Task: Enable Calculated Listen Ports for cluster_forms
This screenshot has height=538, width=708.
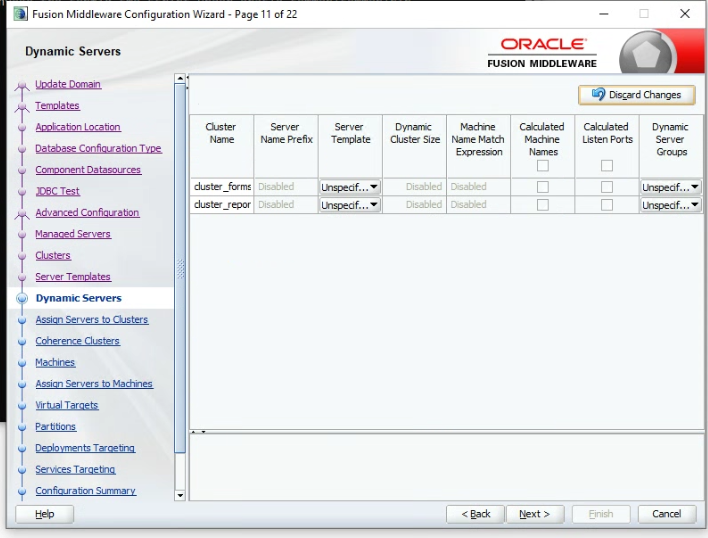Action: point(607,187)
